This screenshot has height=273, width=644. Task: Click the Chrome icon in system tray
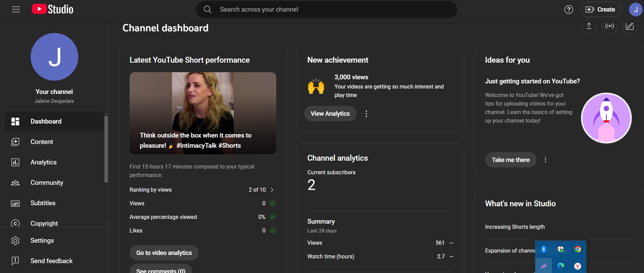[578, 249]
